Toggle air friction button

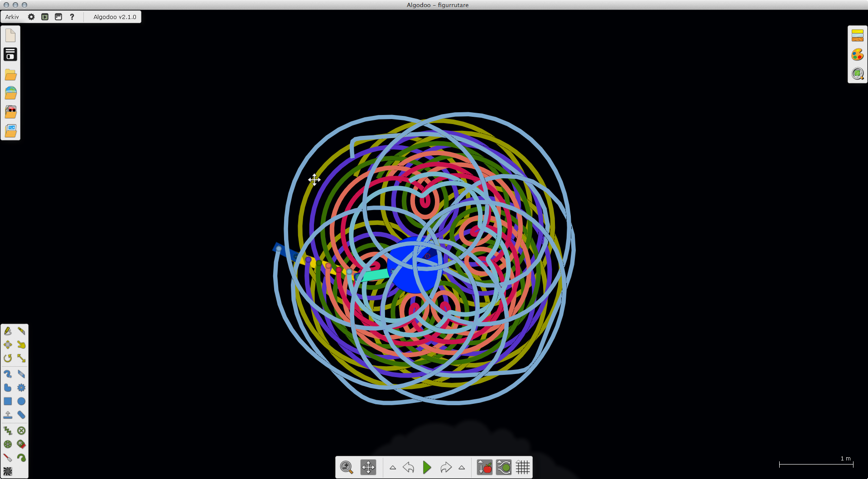click(503, 467)
